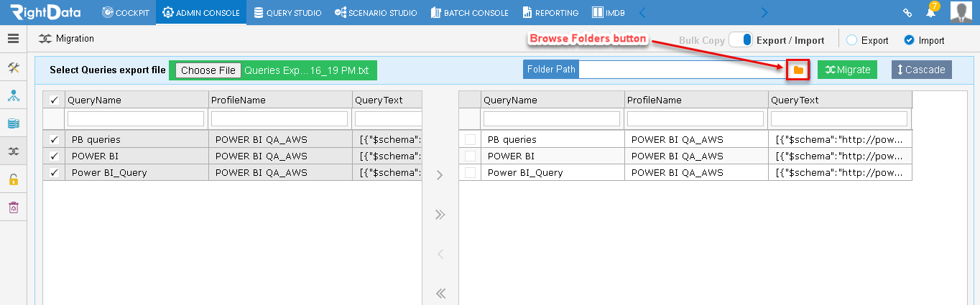This screenshot has width=980, height=305.
Task: Click the right grid QueryName filter box
Action: (552, 118)
